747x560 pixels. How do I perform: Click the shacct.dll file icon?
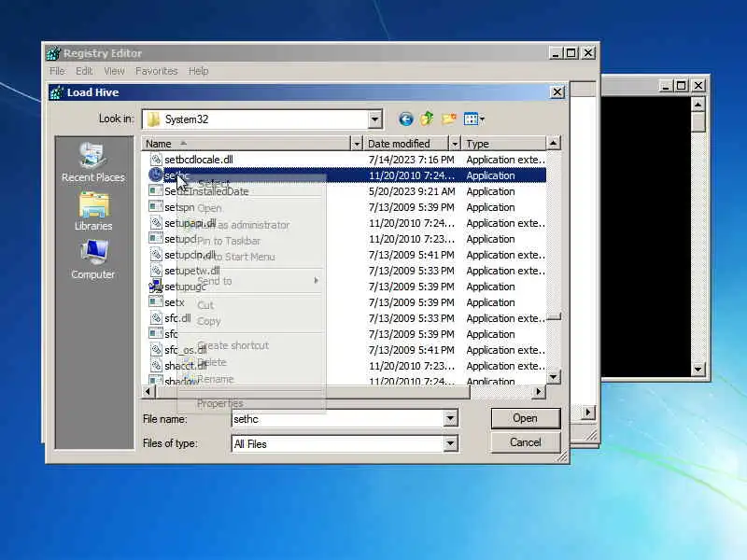pos(155,366)
